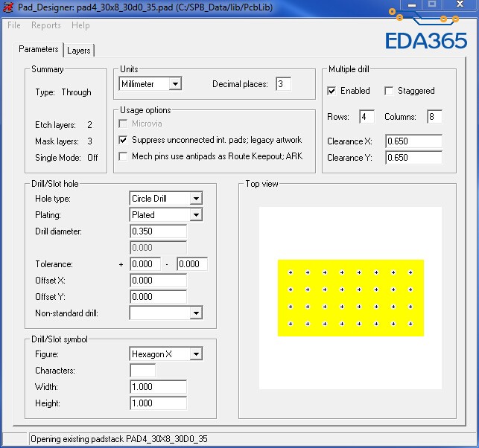The width and height of the screenshot is (479, 448).
Task: Click the Offset Y field
Action: [x=158, y=297]
